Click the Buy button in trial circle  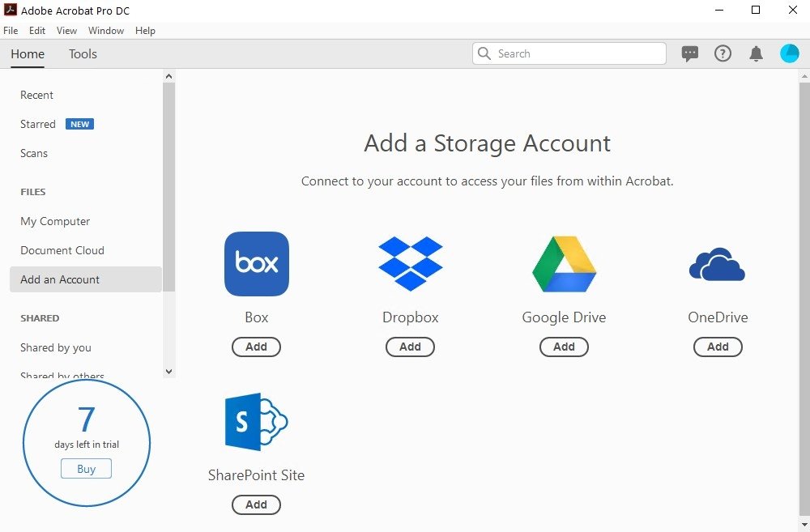tap(87, 469)
